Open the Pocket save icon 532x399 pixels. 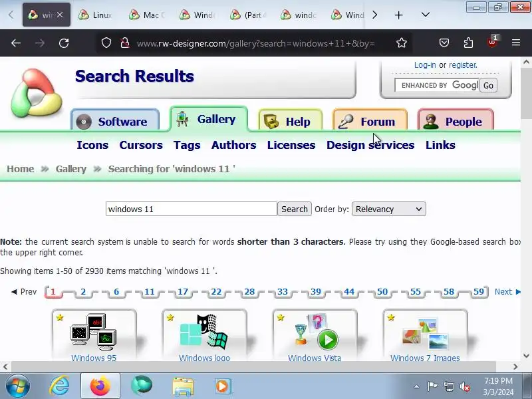click(x=444, y=43)
